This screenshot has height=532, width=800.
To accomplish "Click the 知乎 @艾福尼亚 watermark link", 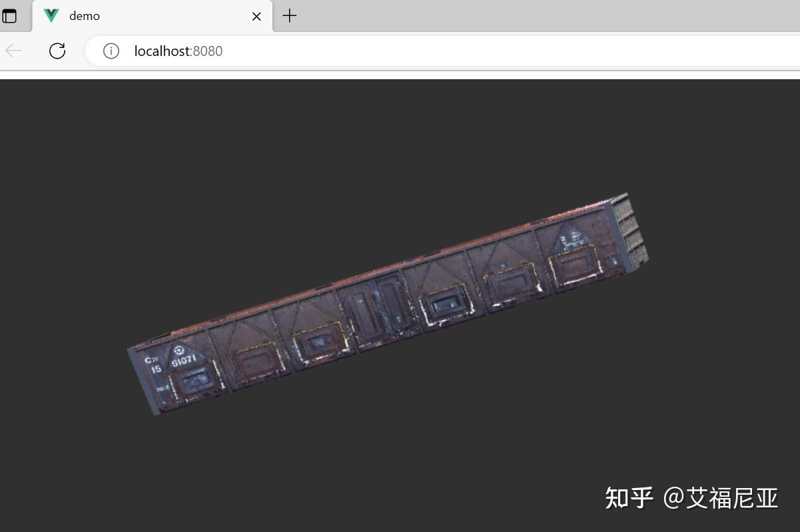I will click(691, 497).
